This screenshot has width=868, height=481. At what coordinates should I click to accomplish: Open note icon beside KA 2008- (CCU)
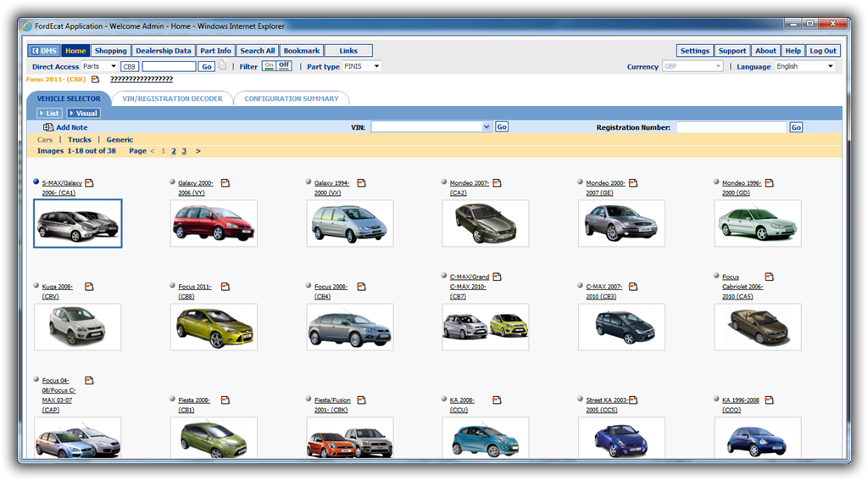click(x=497, y=400)
